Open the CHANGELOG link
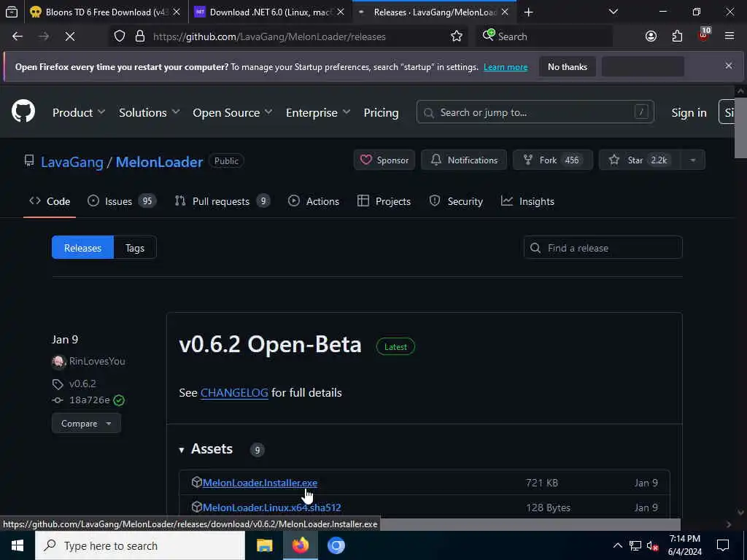This screenshot has height=560, width=747. tap(234, 393)
